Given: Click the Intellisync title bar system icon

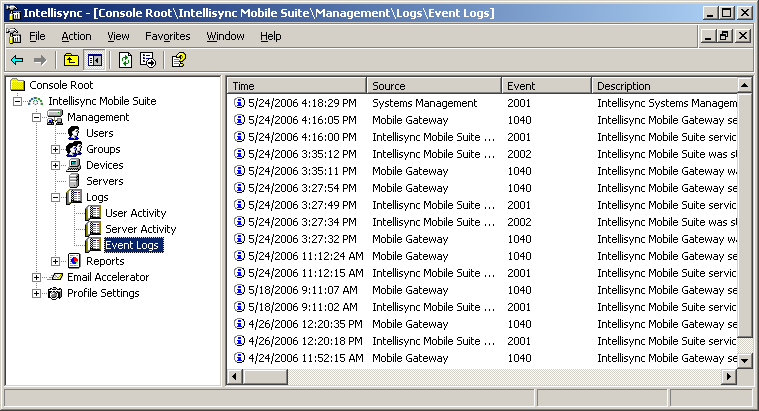Looking at the screenshot, I should (x=14, y=13).
